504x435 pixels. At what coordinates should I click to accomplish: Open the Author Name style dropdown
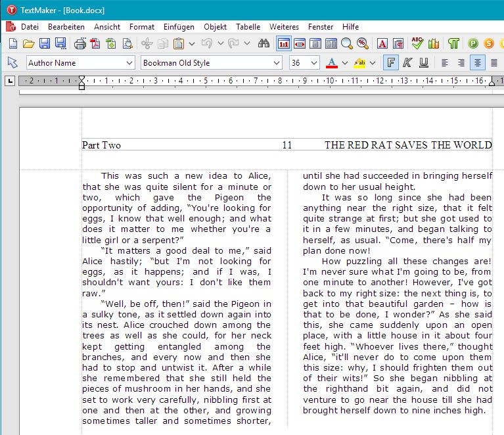click(x=129, y=62)
